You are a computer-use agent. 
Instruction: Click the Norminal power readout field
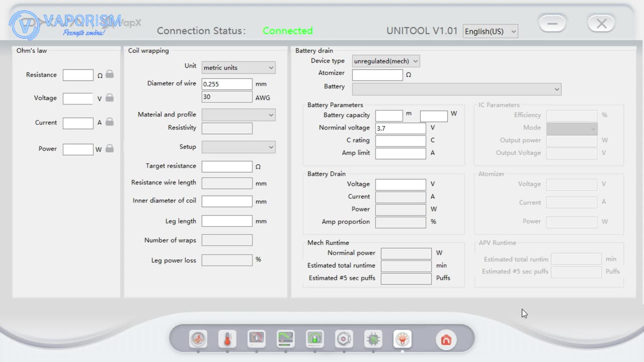[406, 253]
